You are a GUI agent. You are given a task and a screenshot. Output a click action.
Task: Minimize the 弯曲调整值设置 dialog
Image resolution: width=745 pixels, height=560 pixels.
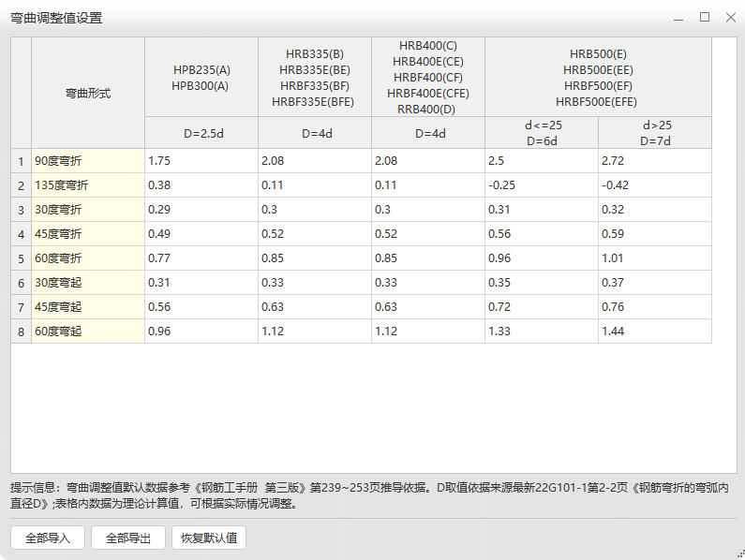678,18
